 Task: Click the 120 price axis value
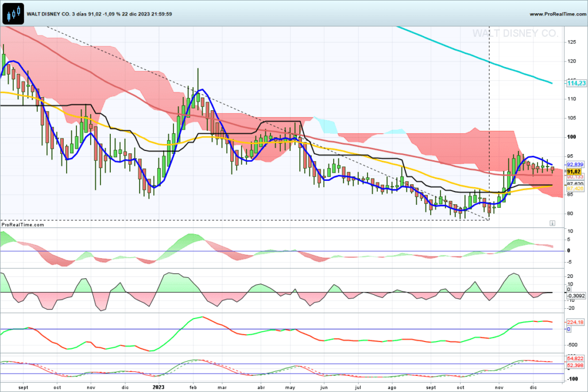[572, 61]
